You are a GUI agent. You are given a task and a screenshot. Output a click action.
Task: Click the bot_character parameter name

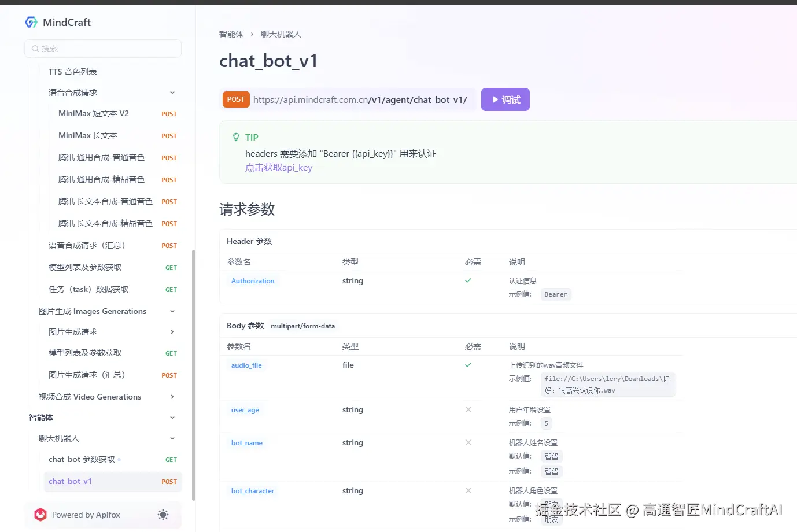click(253, 491)
